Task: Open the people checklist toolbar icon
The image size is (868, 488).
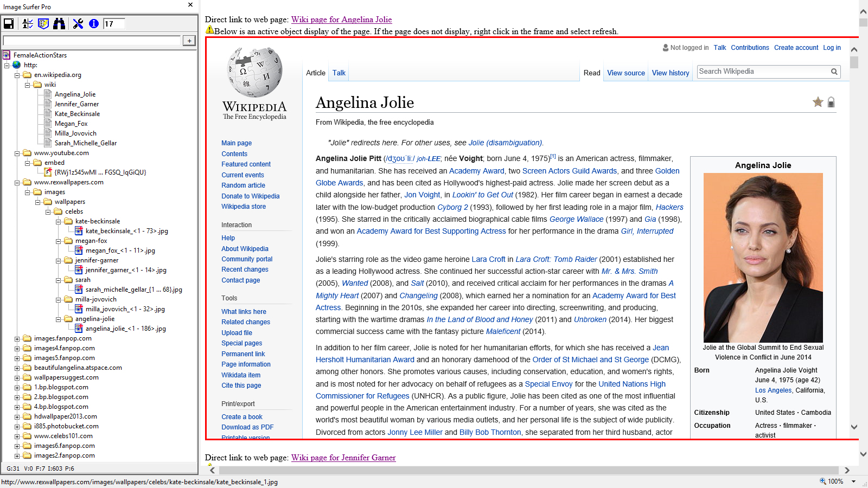Action: [28, 23]
